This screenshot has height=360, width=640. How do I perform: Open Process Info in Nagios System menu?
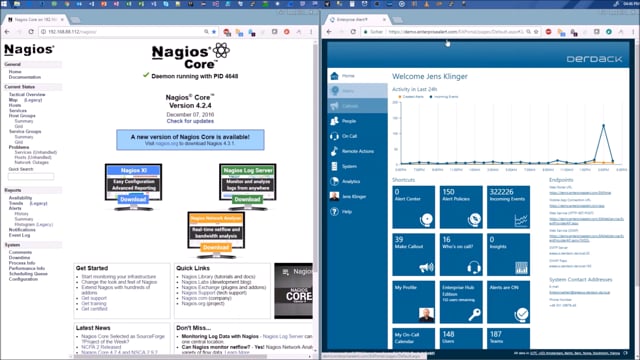(x=22, y=263)
